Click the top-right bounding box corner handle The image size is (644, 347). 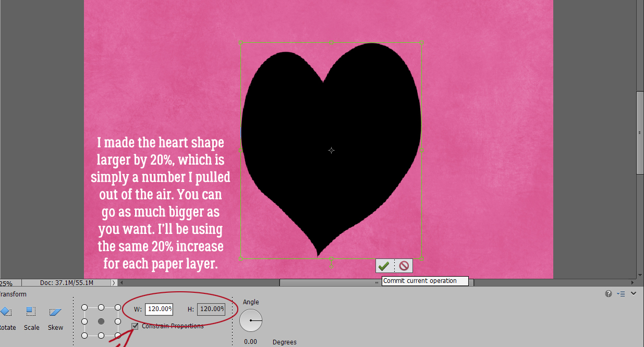421,42
